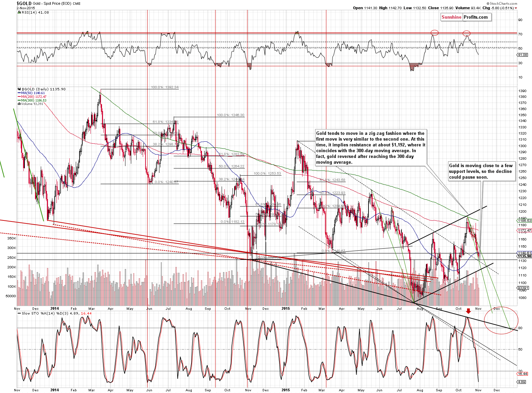Click the Volume 93,391 legend entry
This screenshot has width=532, height=393.
click(30, 104)
